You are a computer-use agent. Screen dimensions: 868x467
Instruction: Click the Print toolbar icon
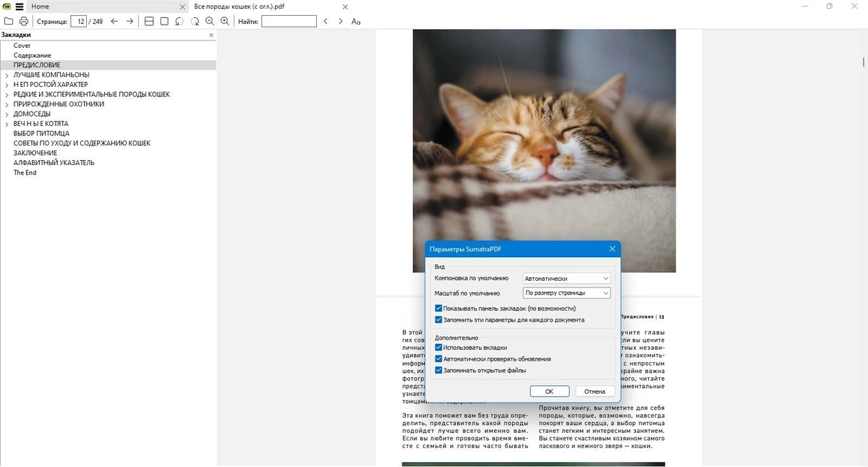coord(24,22)
